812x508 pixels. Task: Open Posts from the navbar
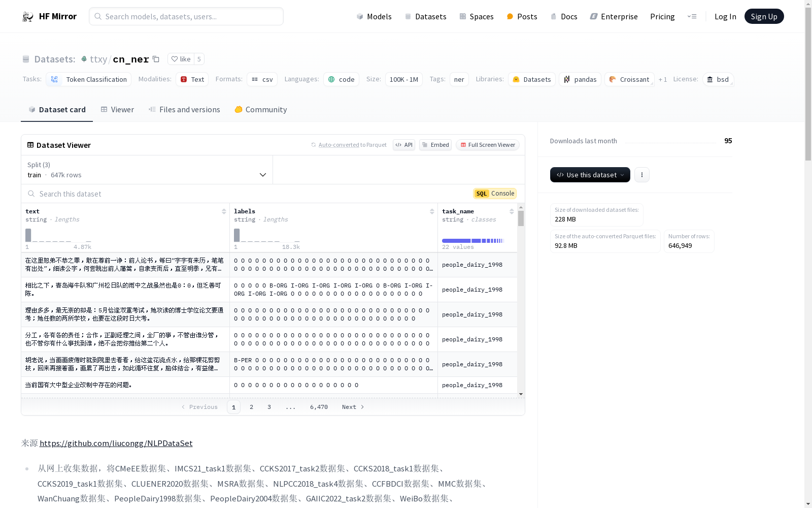(522, 16)
